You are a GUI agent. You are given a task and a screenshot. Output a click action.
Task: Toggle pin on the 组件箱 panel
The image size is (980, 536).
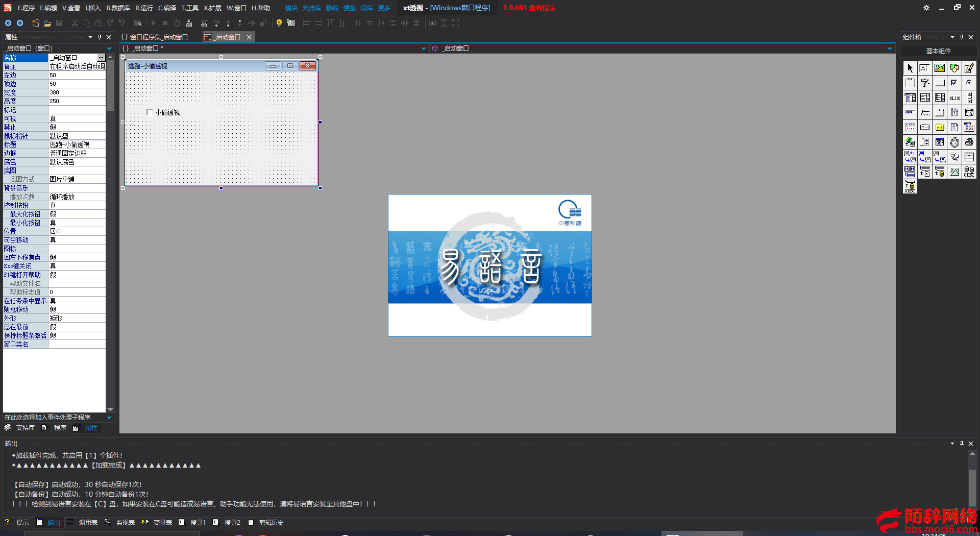click(x=962, y=37)
